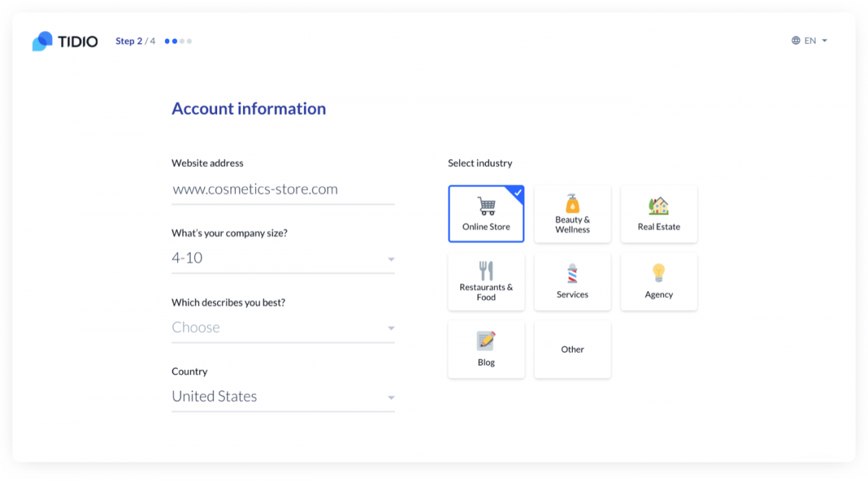Select the Online Store industry card
The height and width of the screenshot is (482, 868).
[x=486, y=213]
